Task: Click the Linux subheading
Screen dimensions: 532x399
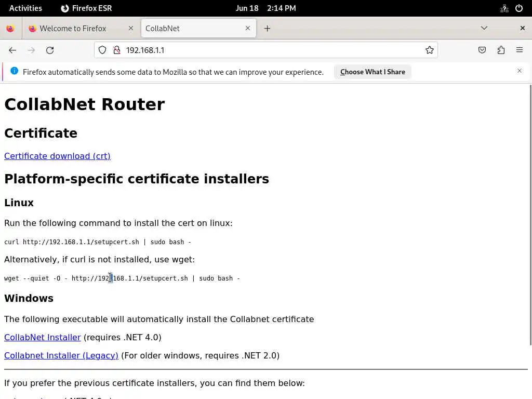Action: [x=19, y=203]
